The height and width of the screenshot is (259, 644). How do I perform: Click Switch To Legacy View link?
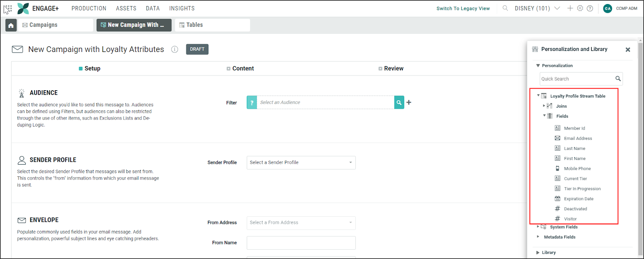point(463,8)
